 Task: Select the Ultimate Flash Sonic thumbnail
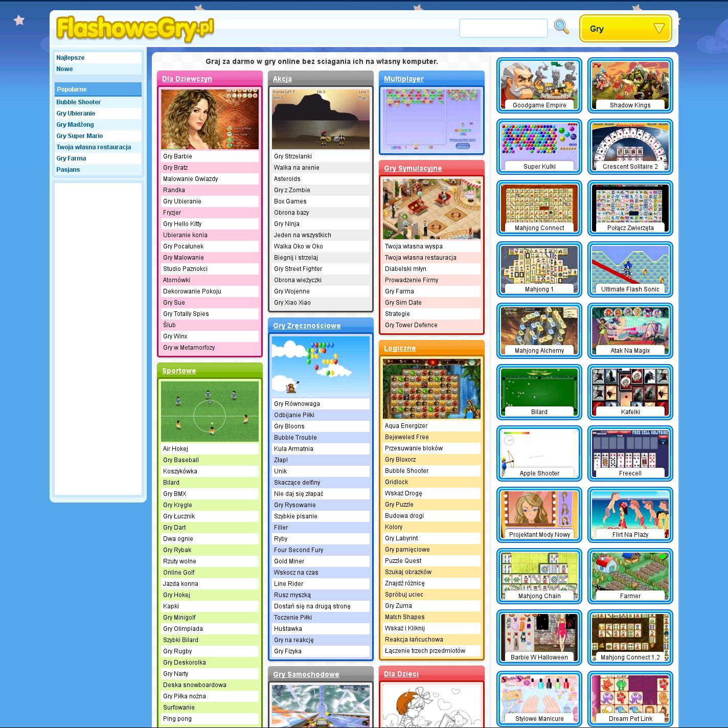coord(630,269)
